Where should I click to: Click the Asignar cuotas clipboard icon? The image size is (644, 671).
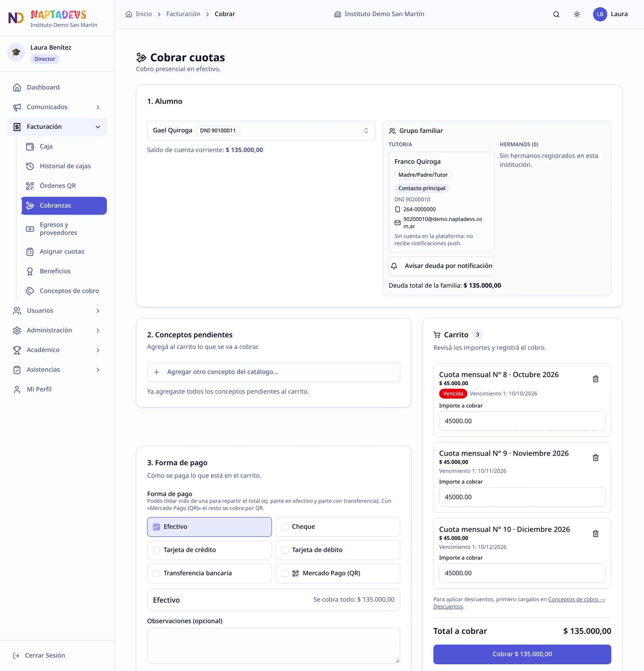tap(30, 252)
